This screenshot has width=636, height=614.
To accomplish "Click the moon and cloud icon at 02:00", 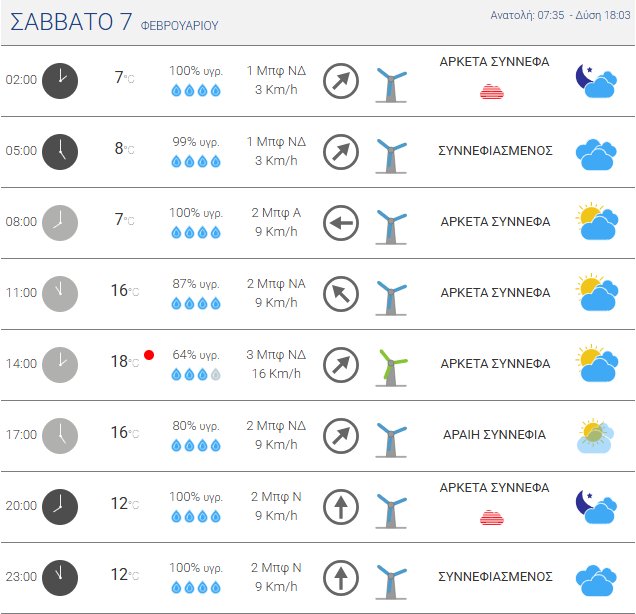I will 595,81.
